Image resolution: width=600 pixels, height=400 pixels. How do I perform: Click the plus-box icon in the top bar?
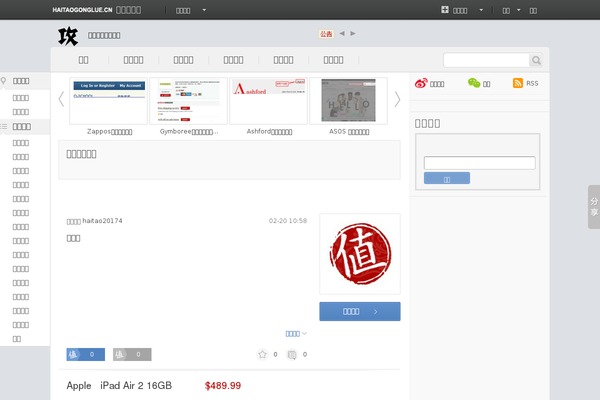445,10
